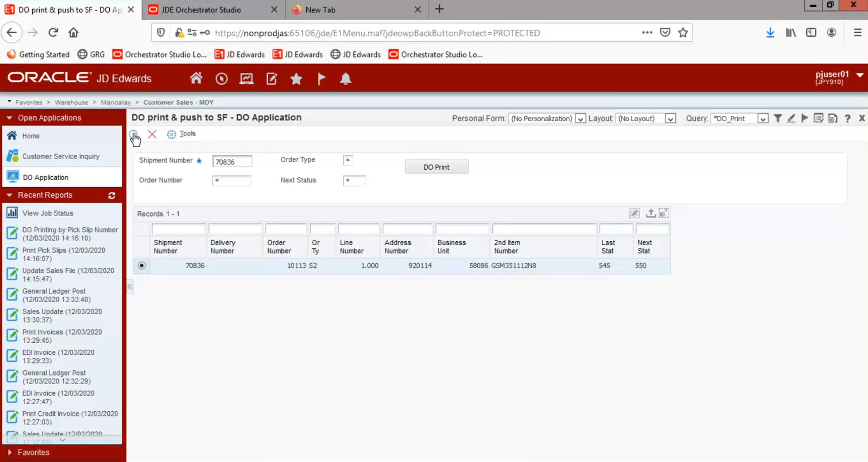Open the Tools menu

click(187, 134)
